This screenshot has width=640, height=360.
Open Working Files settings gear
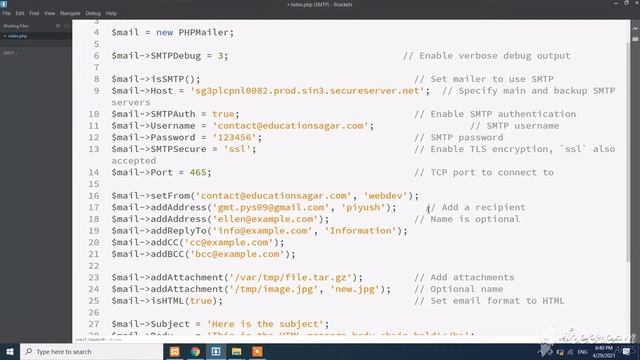58,26
